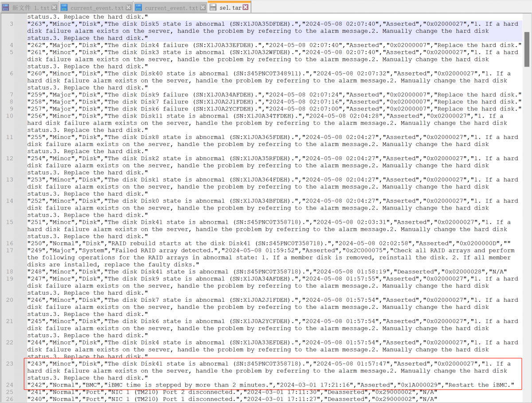This screenshot has height=403, width=532.
Task: Close the current_event.txt tab adjacent to sel.tar
Action: click(203, 8)
